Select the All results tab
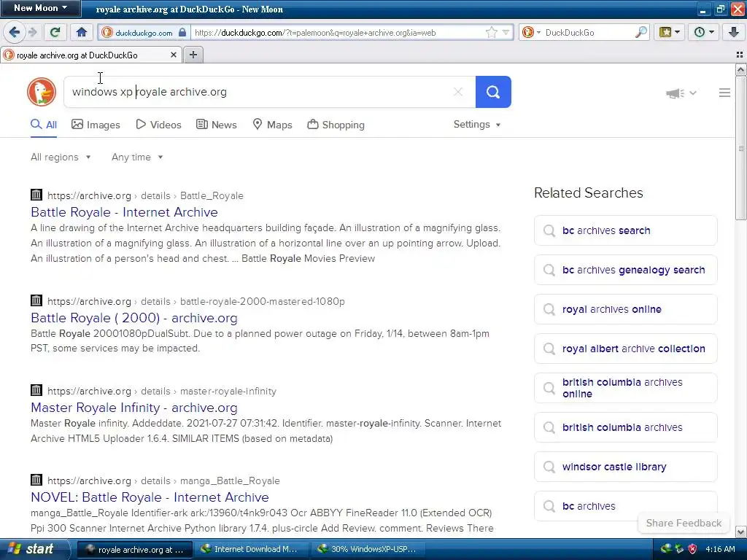Screen dimensions: 747x560 44,125
